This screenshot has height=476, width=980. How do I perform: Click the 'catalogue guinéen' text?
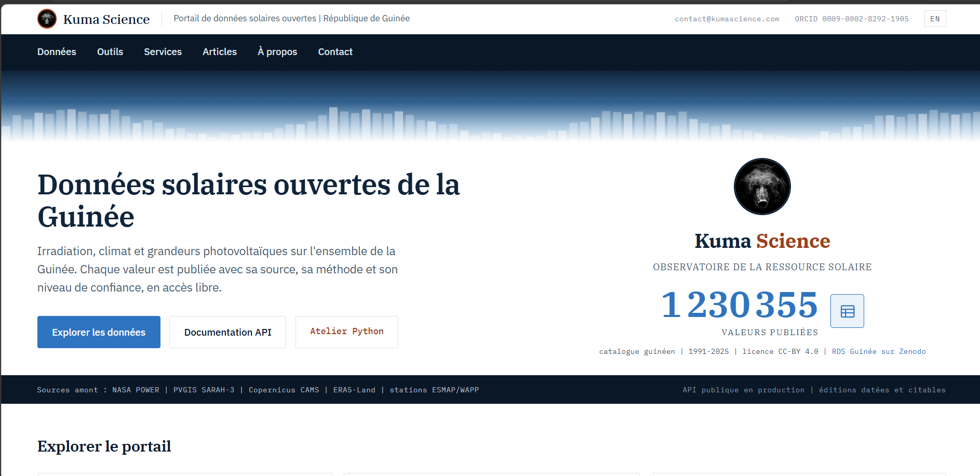coord(637,352)
